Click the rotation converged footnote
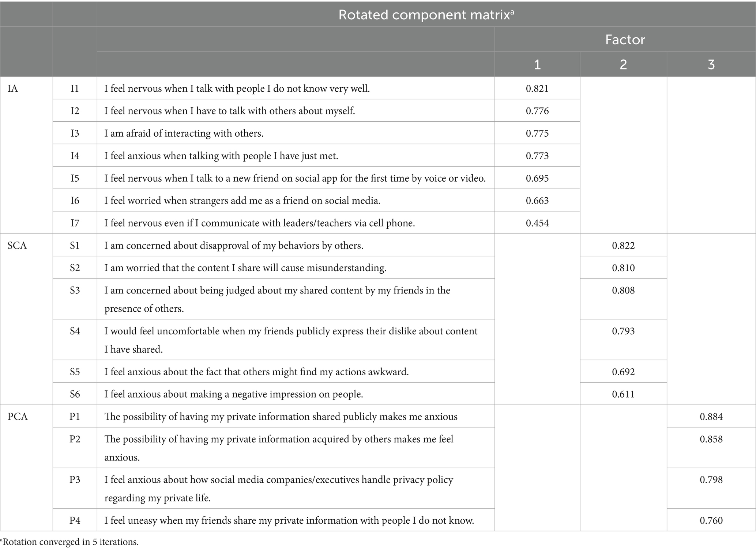The width and height of the screenshot is (756, 550). (69, 542)
